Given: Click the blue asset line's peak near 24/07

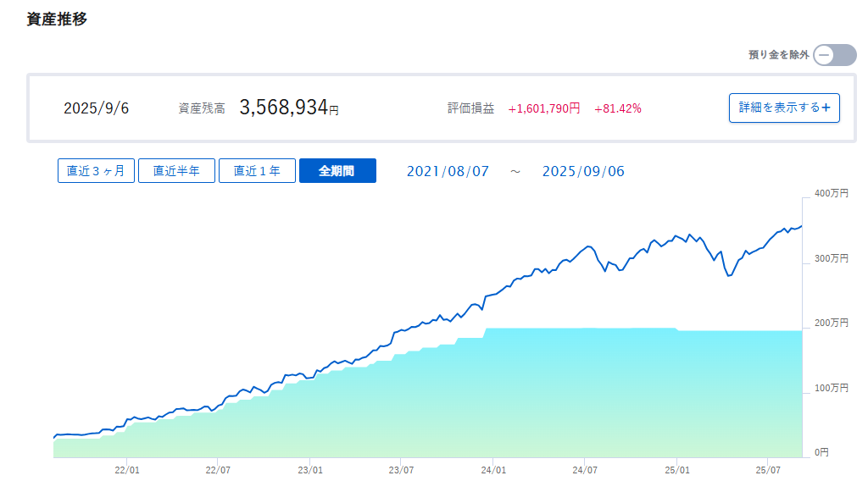Looking at the screenshot, I should click(588, 246).
